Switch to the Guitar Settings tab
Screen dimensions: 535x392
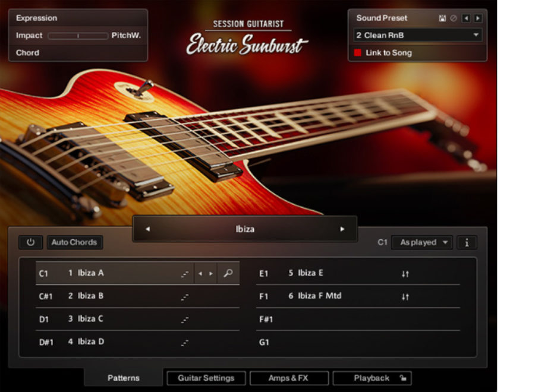[x=206, y=378]
